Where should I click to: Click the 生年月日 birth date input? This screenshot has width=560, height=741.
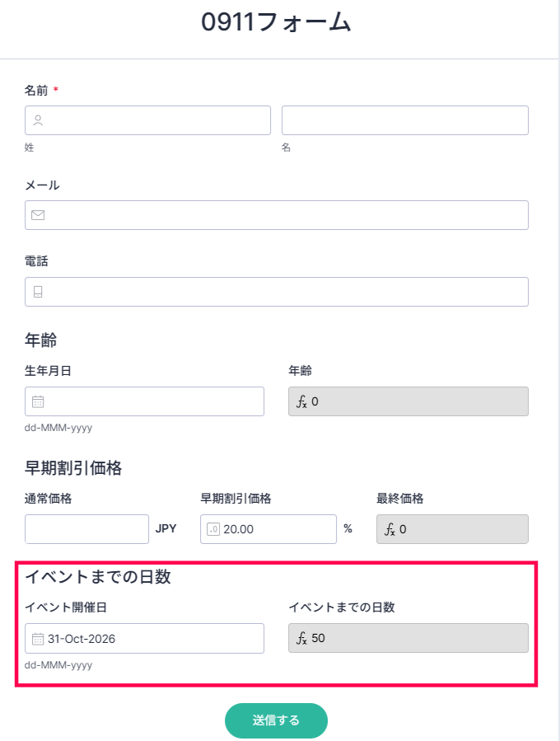[144, 401]
